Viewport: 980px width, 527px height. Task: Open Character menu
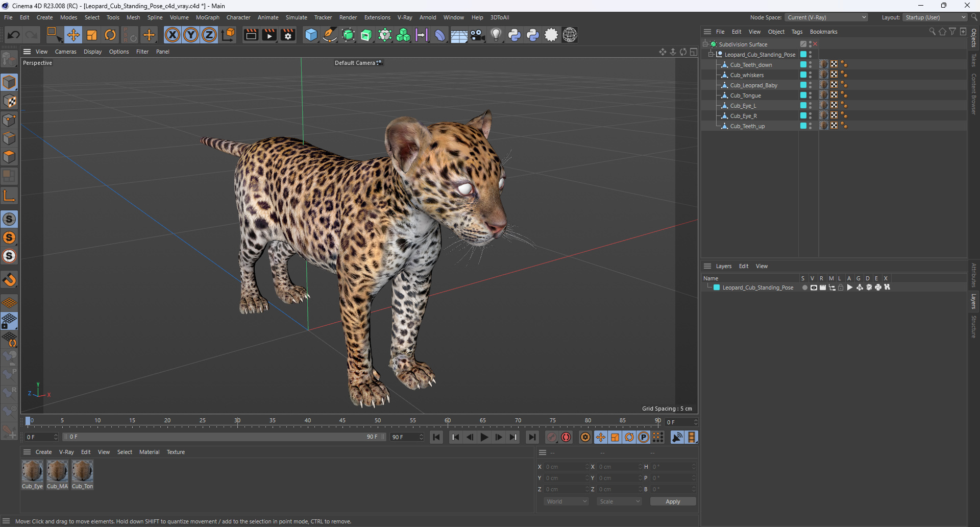coord(238,17)
